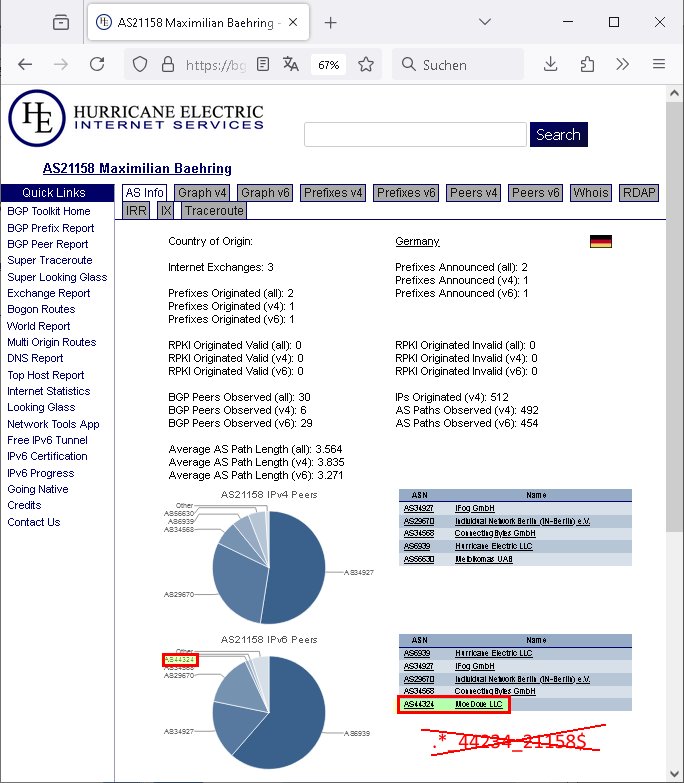Open the extensions puzzle icon
Screen dimensions: 684x783
click(586, 64)
